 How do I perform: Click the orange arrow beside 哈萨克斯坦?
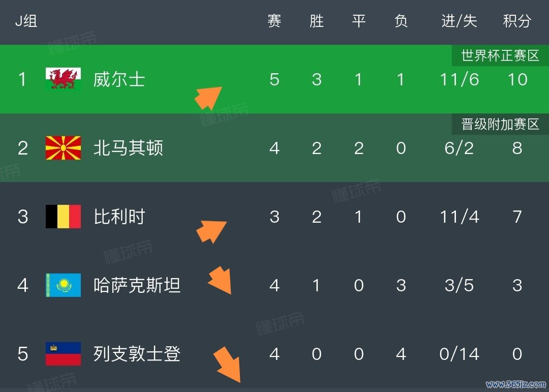click(x=220, y=280)
